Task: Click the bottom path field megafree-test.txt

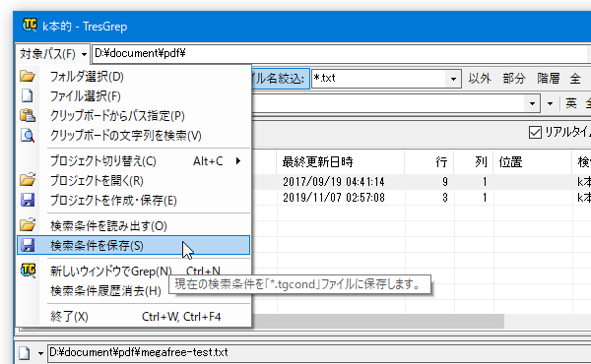Action: coord(319,353)
